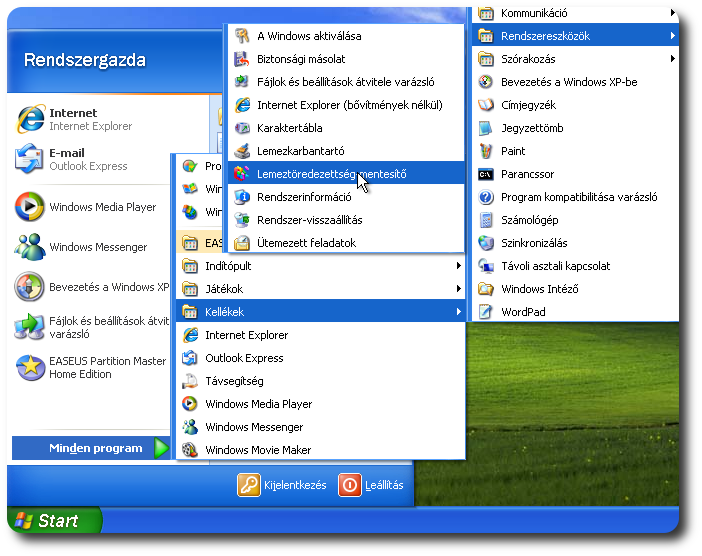This screenshot has height=556, width=702.
Task: Click the Ütemezett feladatok folder icon
Action: (242, 243)
